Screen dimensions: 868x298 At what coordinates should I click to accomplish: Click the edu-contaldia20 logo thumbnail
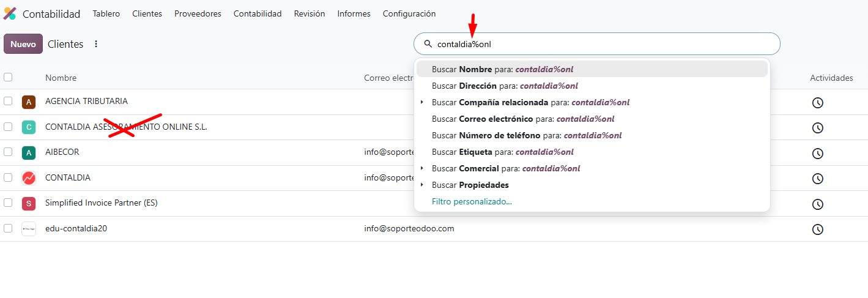click(28, 229)
